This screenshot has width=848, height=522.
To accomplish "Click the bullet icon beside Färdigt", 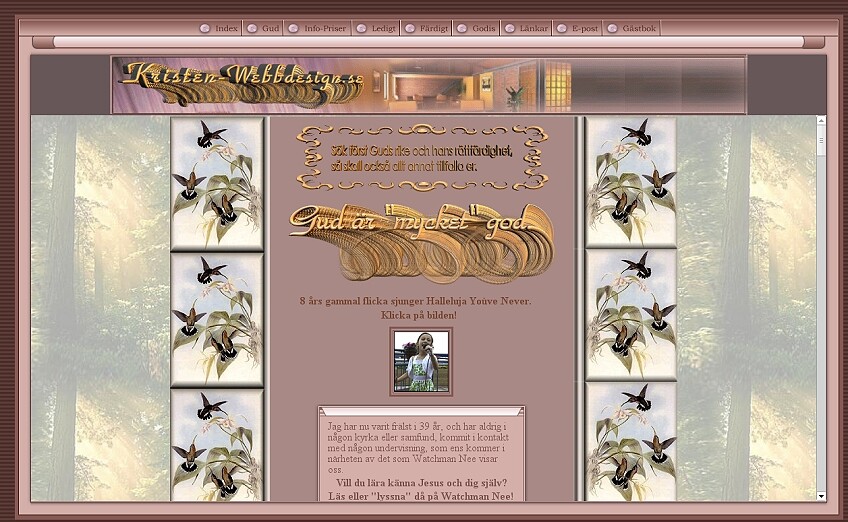I will tap(409, 29).
